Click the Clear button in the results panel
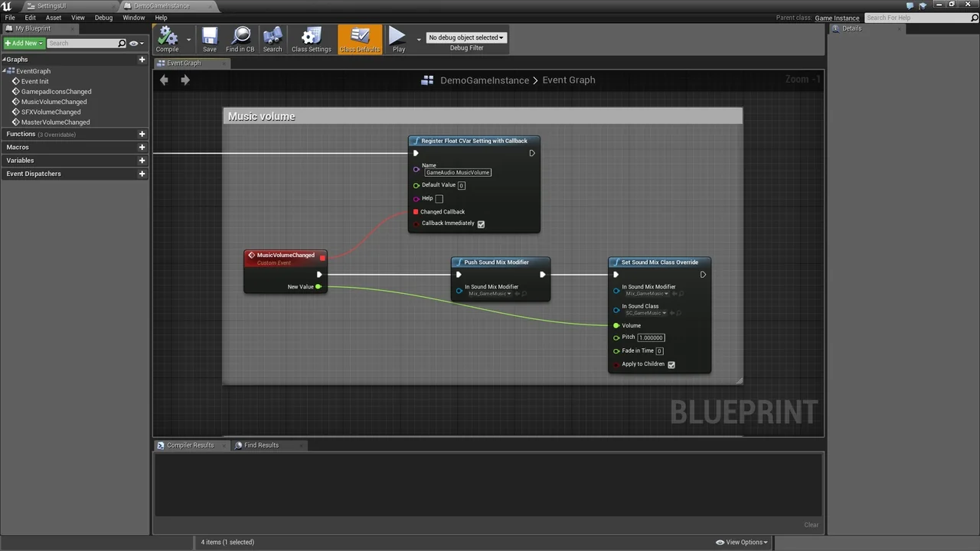The width and height of the screenshot is (980, 551). pos(811,525)
